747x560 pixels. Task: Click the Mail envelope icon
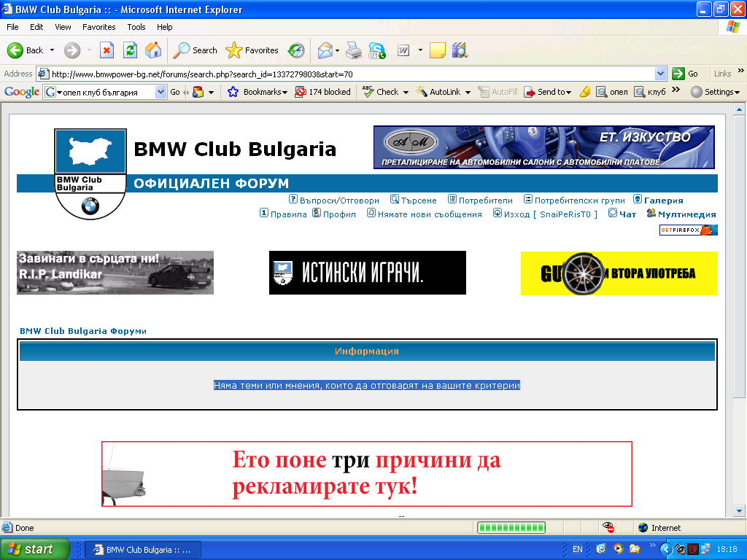(325, 50)
